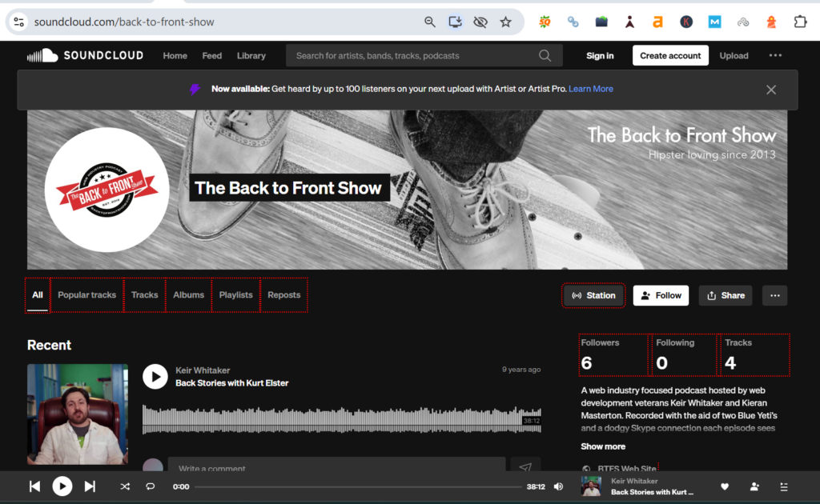Click the orange 'a' extension icon
The image size is (820, 504).
click(658, 22)
